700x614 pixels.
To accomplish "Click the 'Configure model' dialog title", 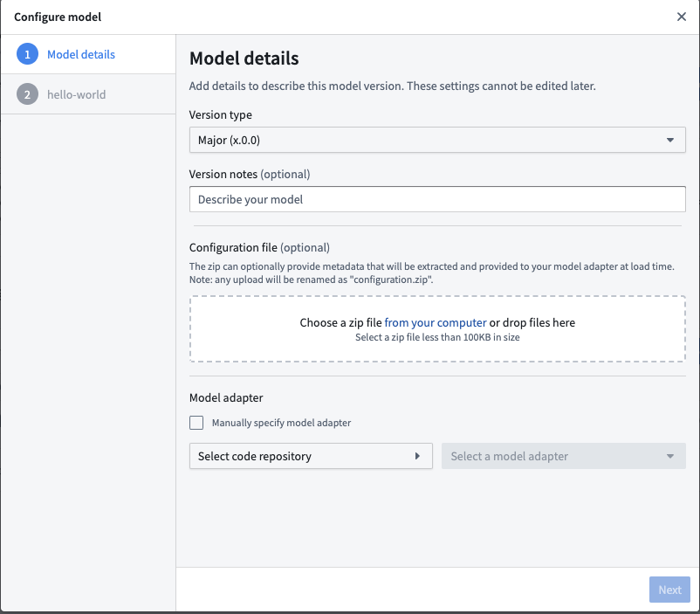I will (x=58, y=17).
